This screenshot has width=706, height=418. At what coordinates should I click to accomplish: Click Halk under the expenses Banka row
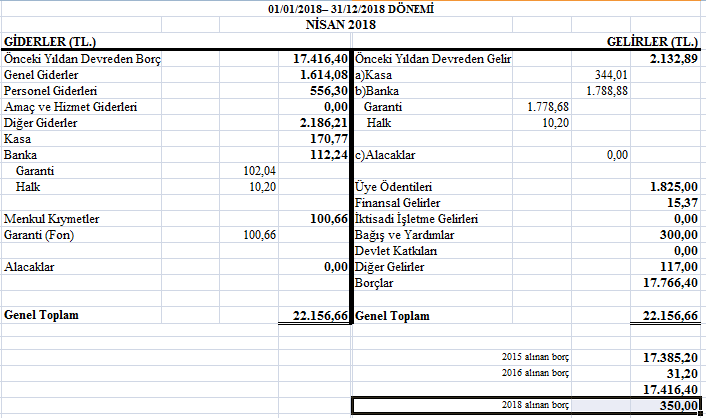pyautogui.click(x=28, y=187)
